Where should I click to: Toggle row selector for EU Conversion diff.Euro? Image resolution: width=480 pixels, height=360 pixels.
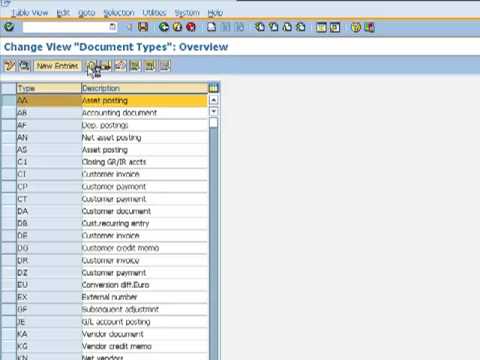[8, 285]
